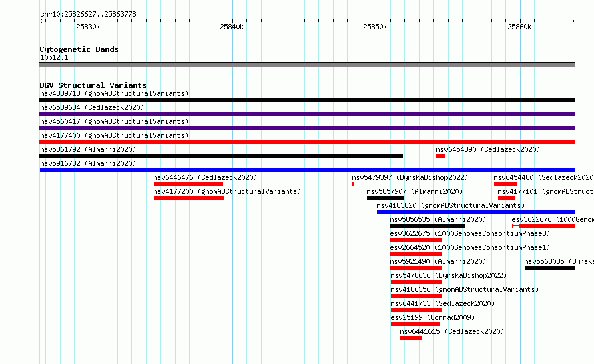Click the 25860k ruler position
This screenshot has width=594, height=364.
[x=519, y=27]
